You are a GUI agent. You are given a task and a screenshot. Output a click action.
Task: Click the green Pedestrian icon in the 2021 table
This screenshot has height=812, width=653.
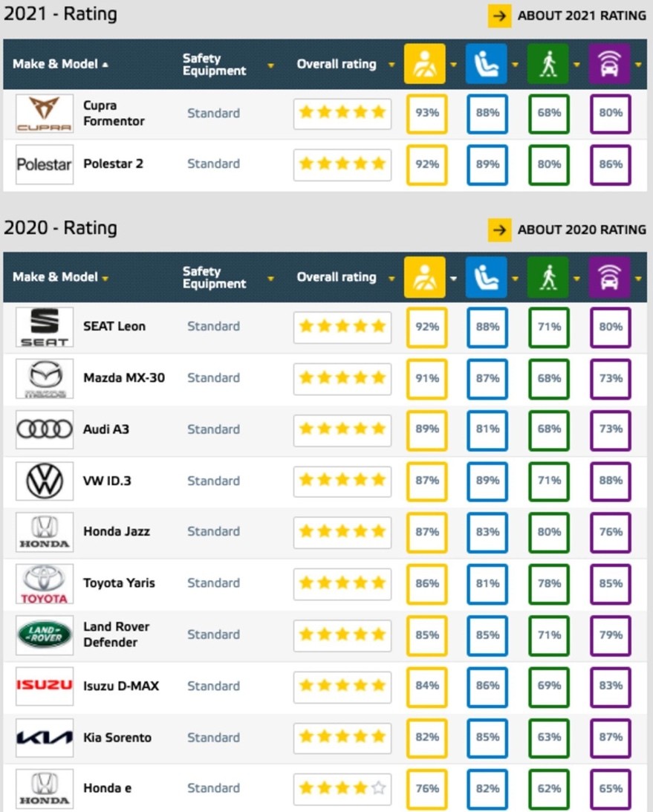click(x=548, y=64)
